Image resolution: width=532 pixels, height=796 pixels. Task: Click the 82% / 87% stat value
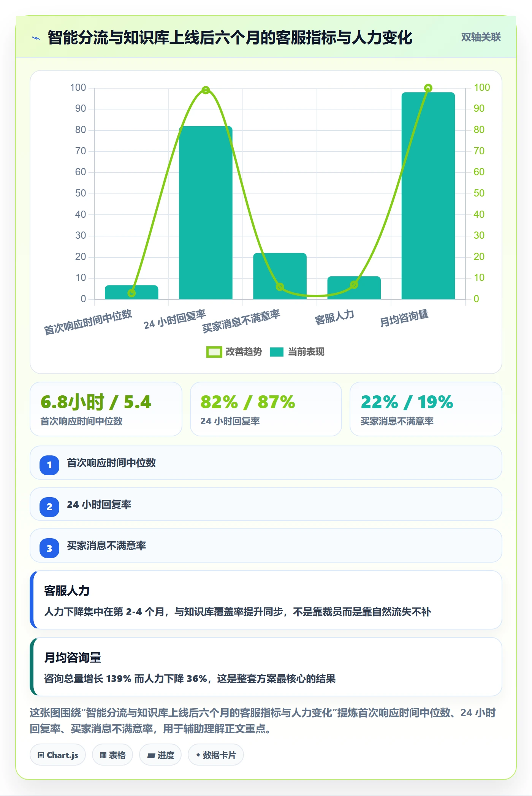(x=248, y=402)
